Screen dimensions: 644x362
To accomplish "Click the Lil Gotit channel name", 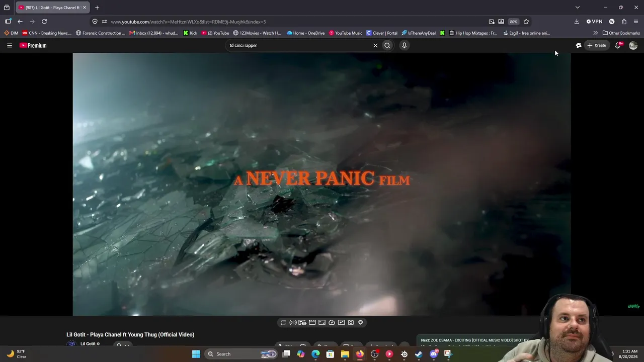I will [88, 344].
